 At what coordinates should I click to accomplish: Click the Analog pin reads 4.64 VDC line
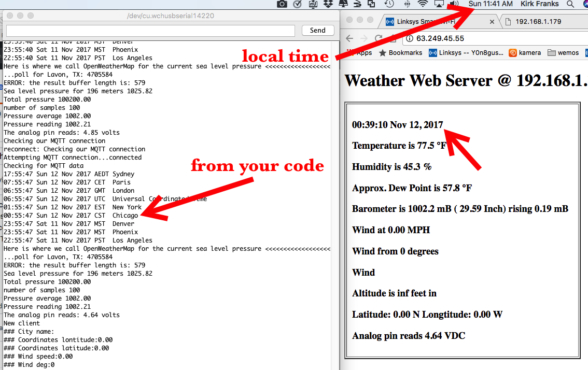click(409, 335)
